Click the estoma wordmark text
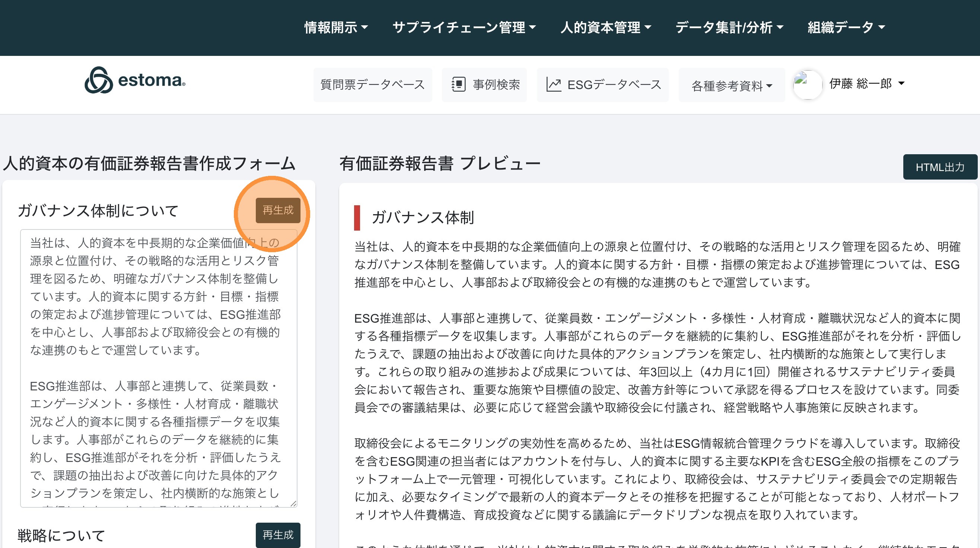 pos(152,80)
